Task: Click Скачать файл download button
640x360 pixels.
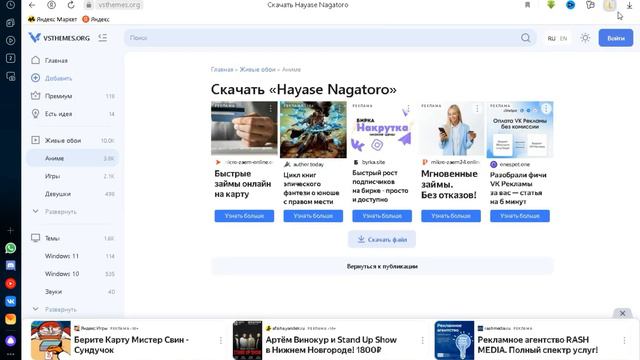Action: (x=382, y=239)
